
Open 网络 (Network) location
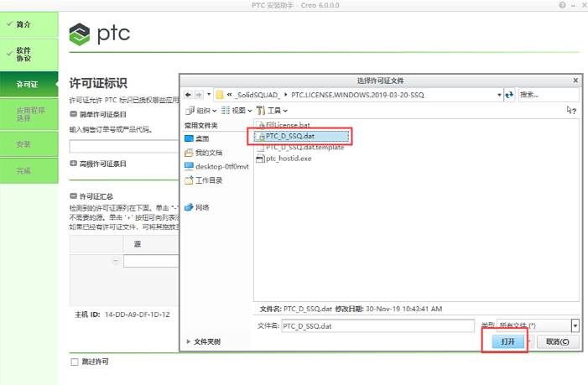tap(201, 207)
